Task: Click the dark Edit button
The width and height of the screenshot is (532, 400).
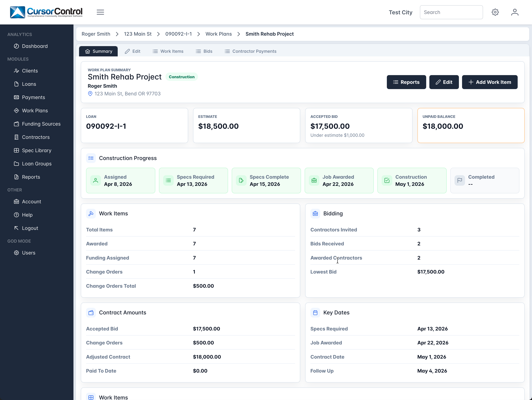Action: pyautogui.click(x=444, y=82)
